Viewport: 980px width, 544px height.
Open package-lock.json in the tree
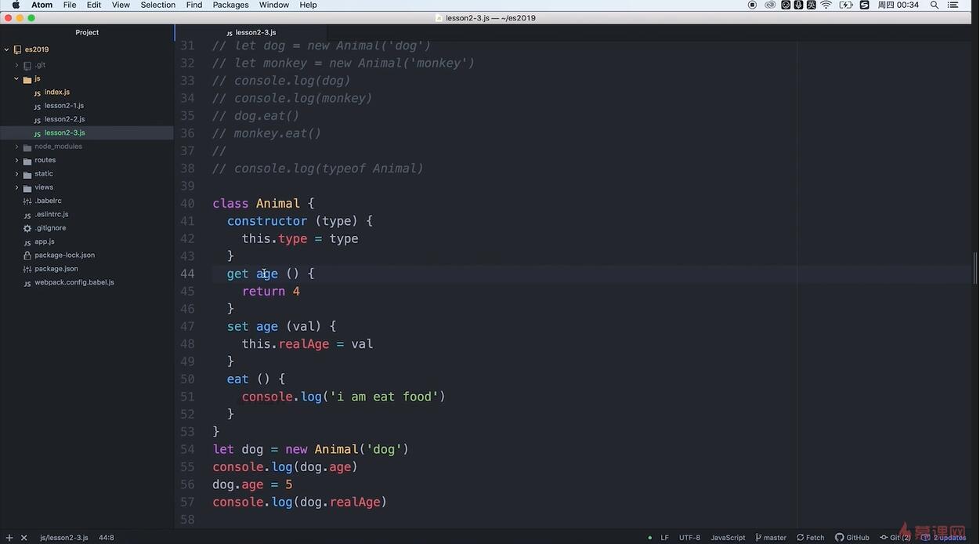point(64,255)
